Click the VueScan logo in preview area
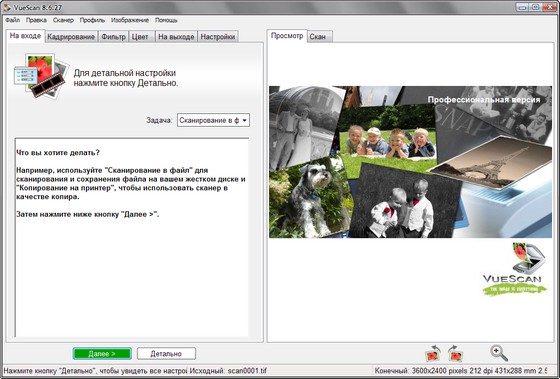This screenshot has height=379, width=560. 514,269
